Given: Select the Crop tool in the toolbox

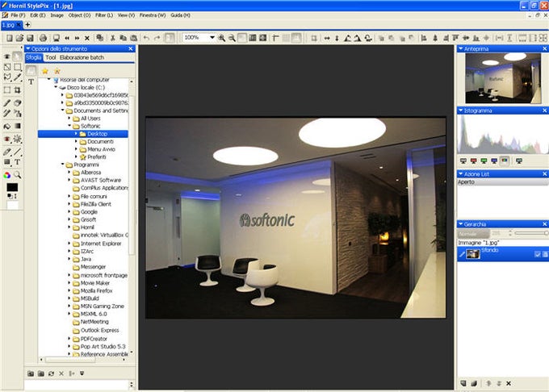Looking at the screenshot, I should click(x=17, y=90).
